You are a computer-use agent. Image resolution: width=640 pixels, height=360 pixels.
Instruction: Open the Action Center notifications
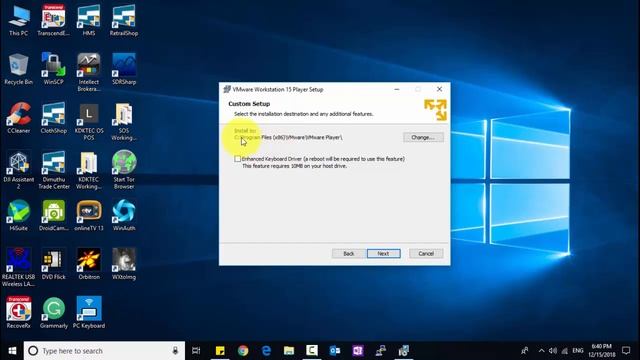[x=626, y=351]
